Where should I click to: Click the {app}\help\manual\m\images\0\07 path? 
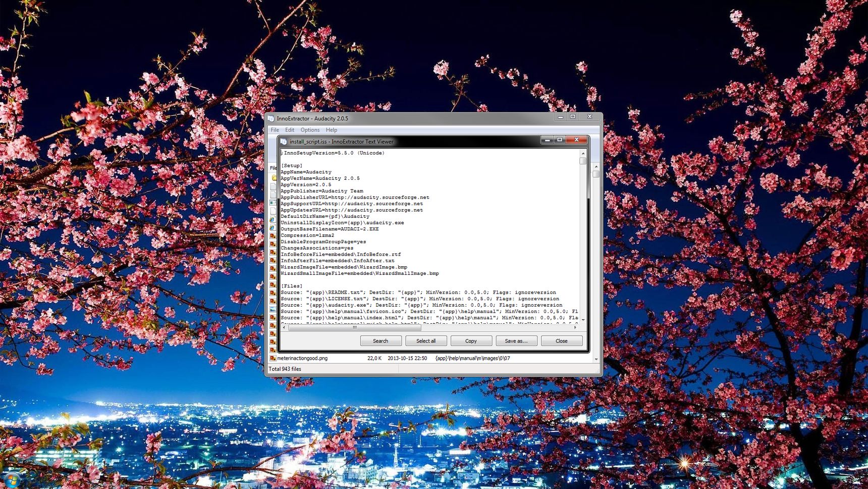pyautogui.click(x=472, y=358)
